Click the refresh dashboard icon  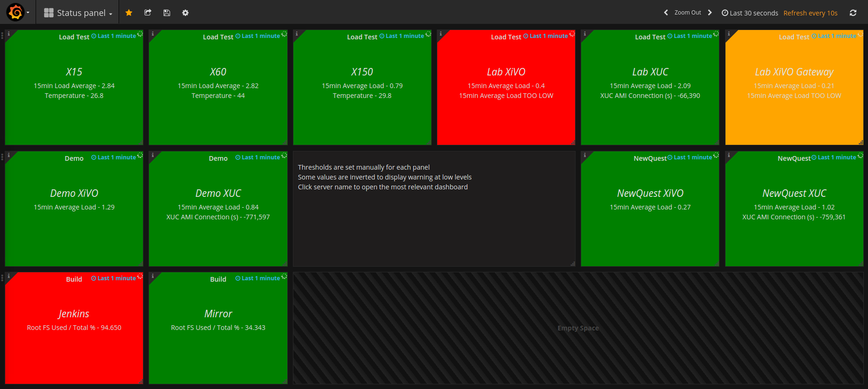(x=853, y=13)
